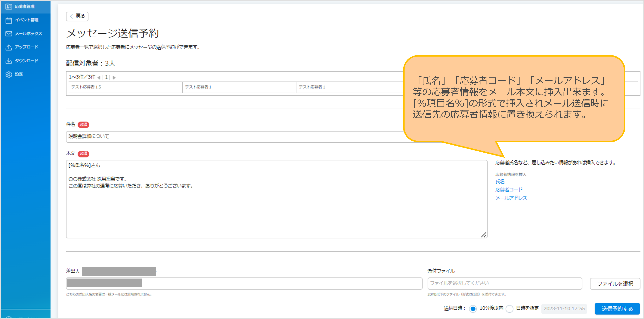
Task: Insert メールアドレス placeholder link
Action: coord(511,198)
